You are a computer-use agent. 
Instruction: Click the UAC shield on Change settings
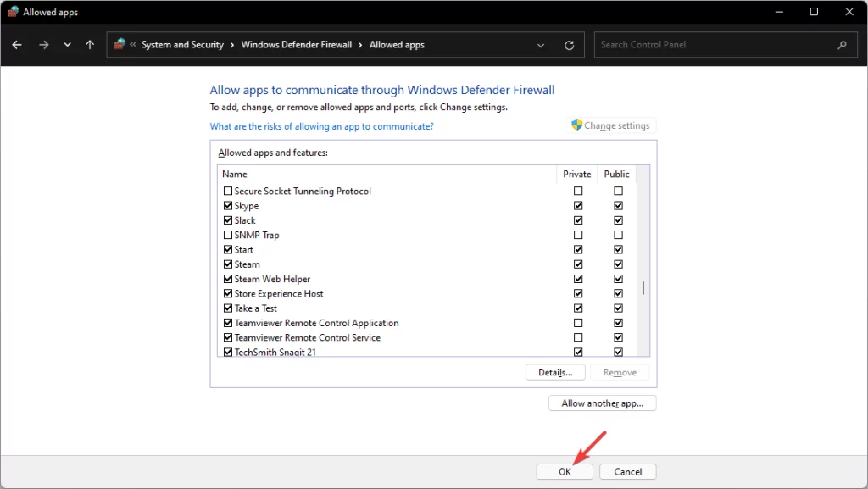[577, 125]
